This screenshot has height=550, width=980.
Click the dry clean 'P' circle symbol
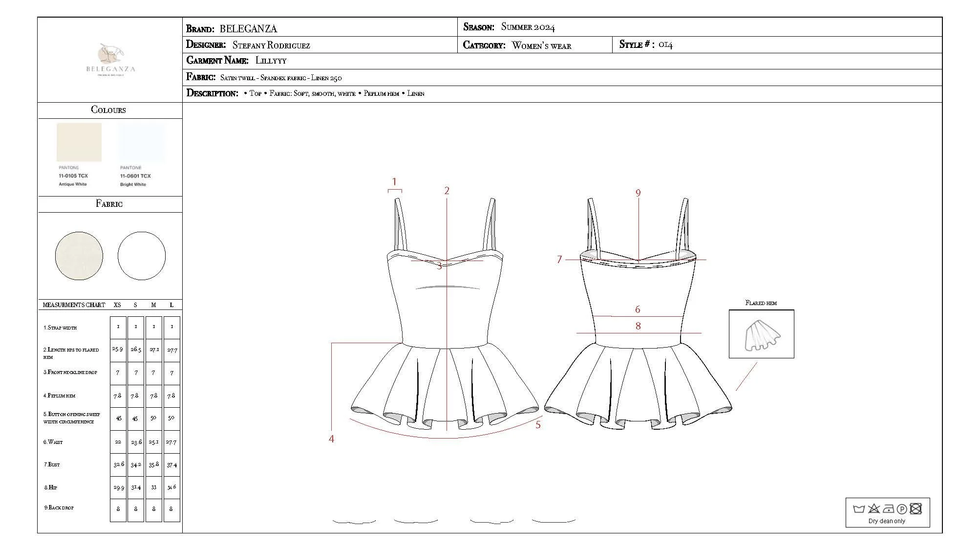[901, 507]
